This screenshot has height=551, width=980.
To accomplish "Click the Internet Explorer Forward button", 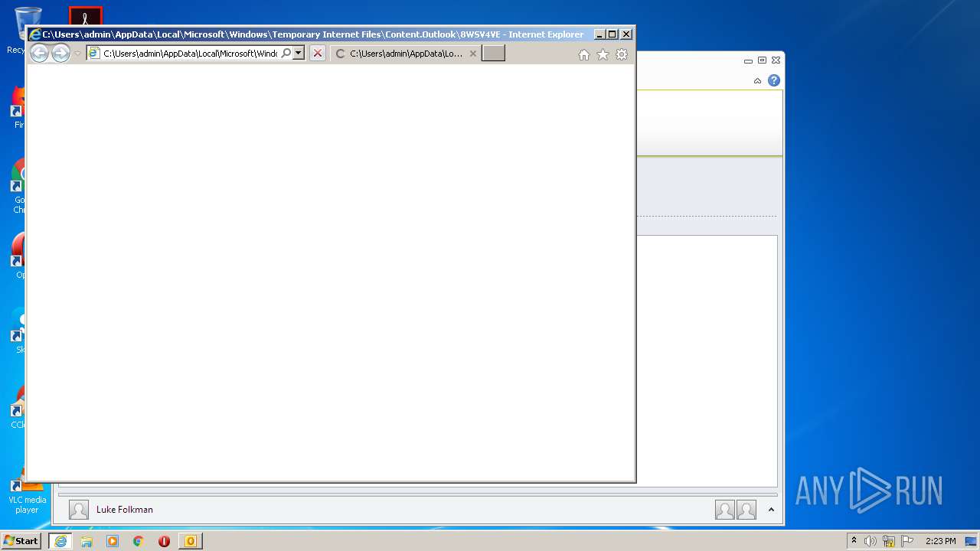I will [60, 53].
